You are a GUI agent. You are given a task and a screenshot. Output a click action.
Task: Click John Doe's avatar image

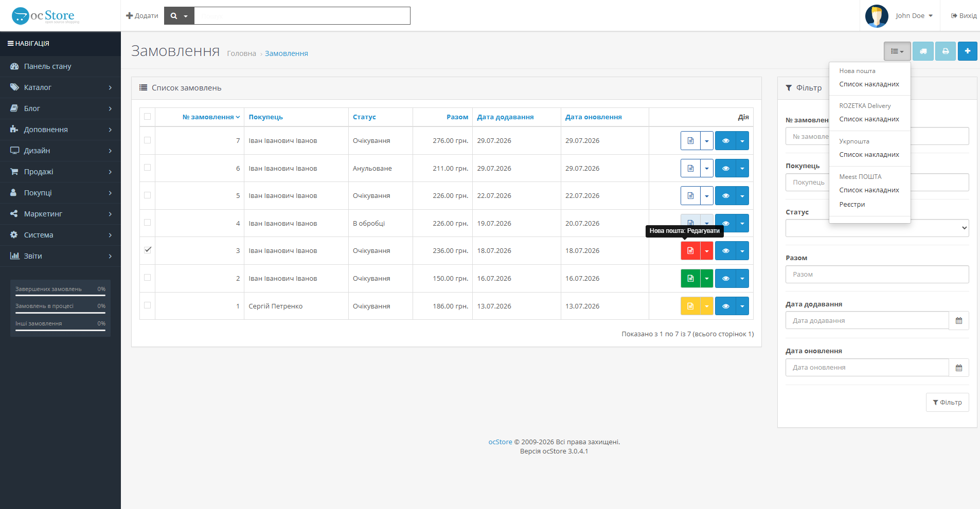coord(877,16)
